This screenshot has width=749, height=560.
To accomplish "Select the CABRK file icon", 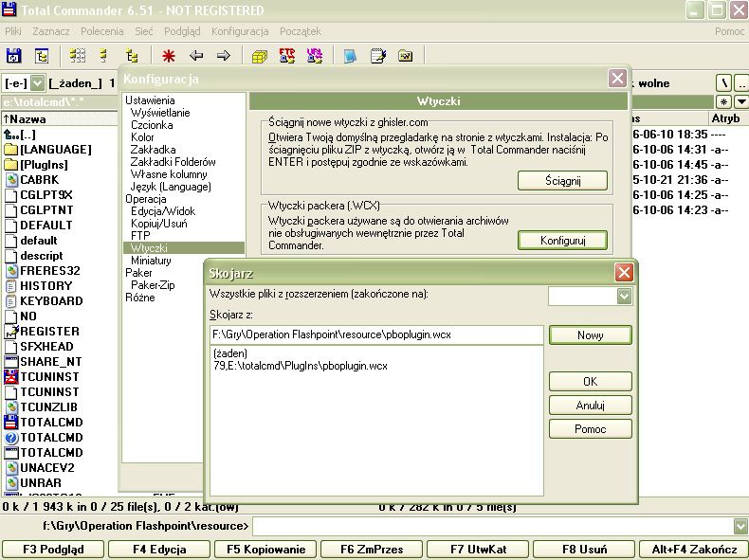I will click(11, 180).
